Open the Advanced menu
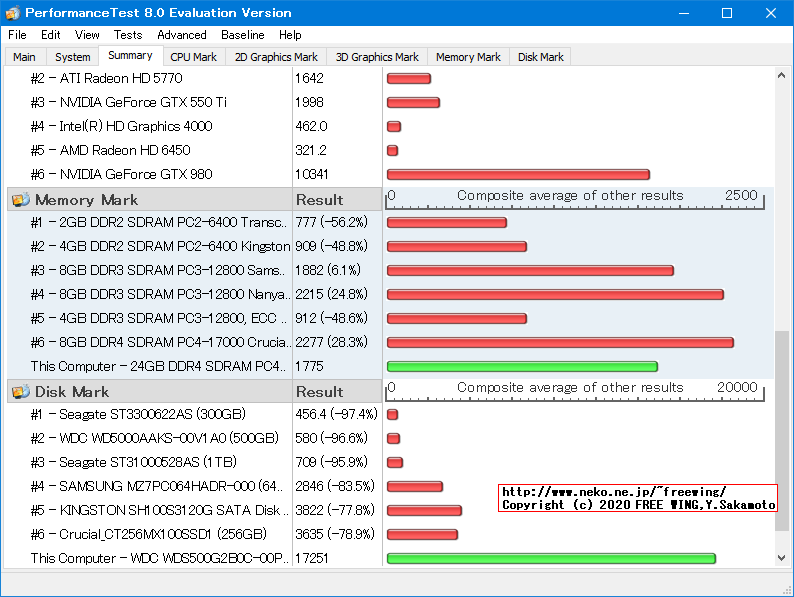The height and width of the screenshot is (597, 794). click(x=182, y=35)
